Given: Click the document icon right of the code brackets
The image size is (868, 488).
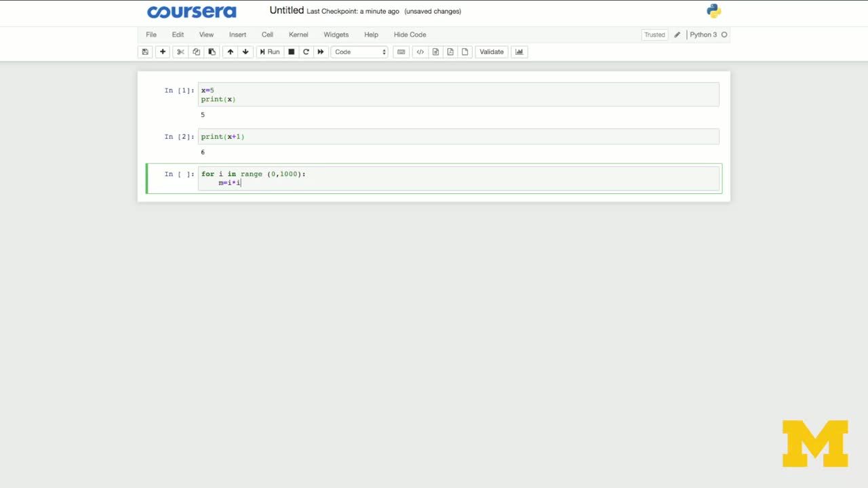Looking at the screenshot, I should click(x=435, y=52).
